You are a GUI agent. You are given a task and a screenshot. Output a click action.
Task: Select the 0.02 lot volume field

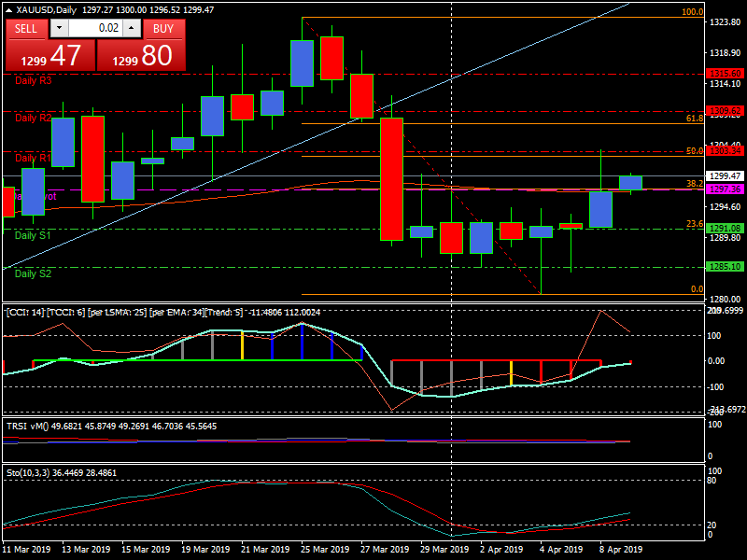point(94,28)
